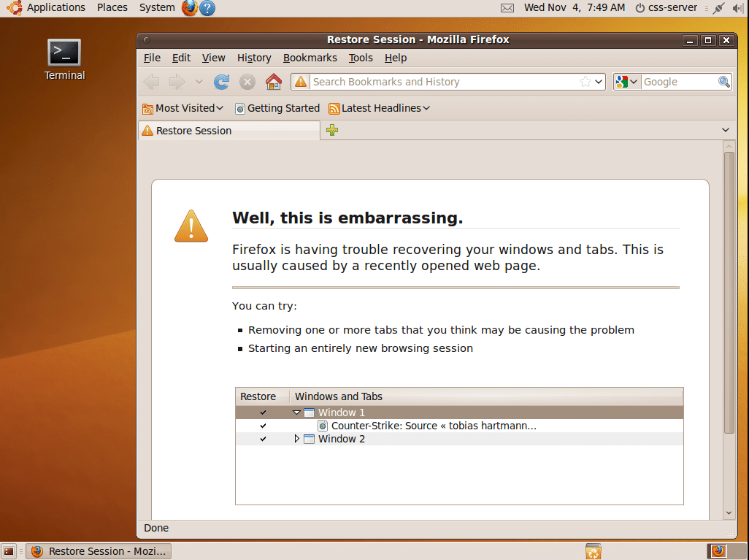Click in the Search Bookmarks and History field
This screenshot has width=749, height=560.
pyautogui.click(x=445, y=82)
